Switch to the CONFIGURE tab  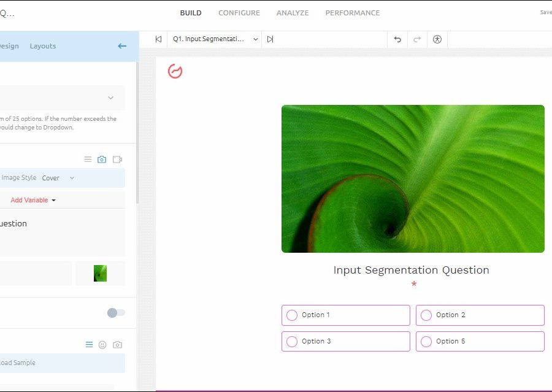pos(239,13)
